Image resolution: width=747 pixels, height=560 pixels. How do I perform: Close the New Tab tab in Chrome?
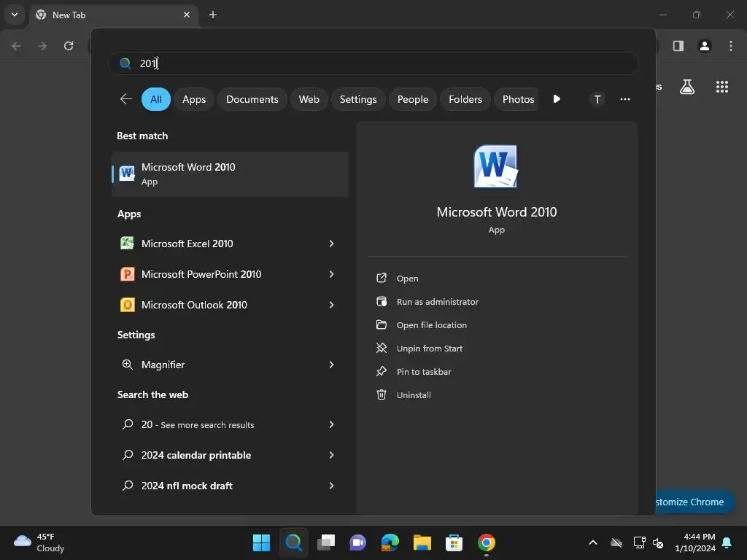[187, 15]
